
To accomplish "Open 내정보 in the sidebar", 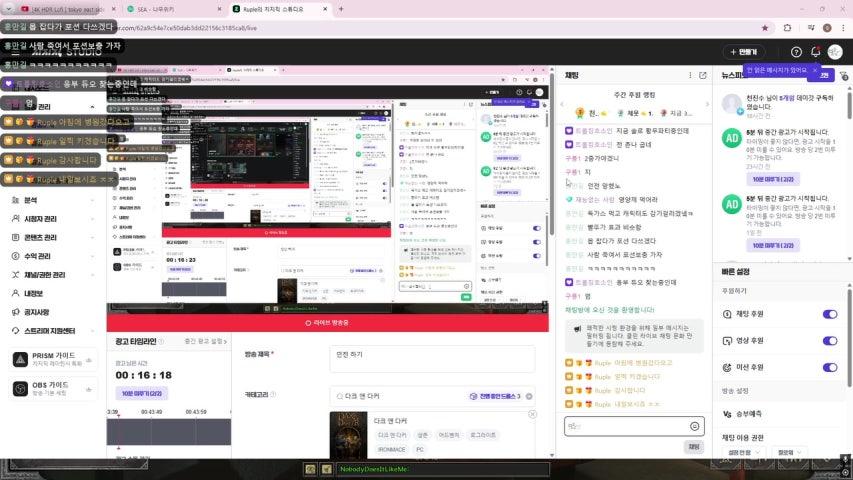I will 34,293.
